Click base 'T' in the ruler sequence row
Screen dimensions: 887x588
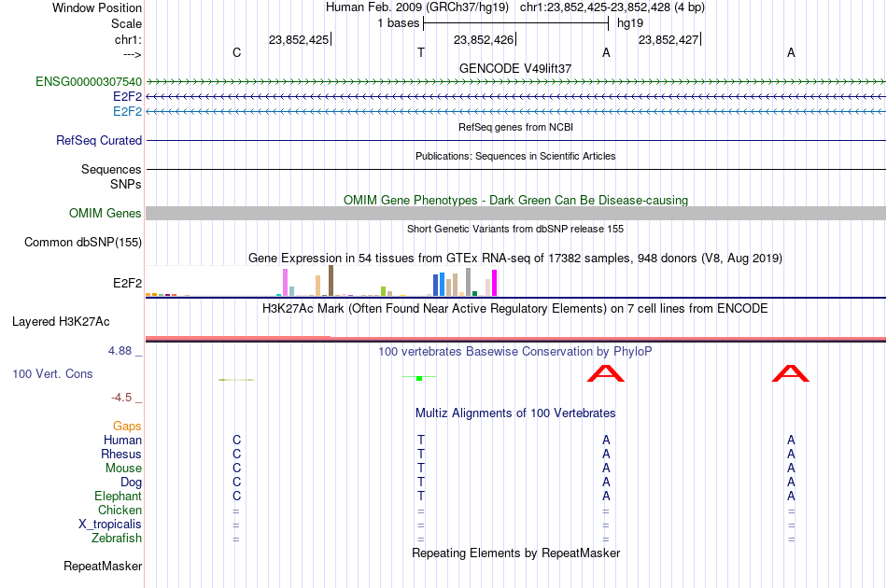pyautogui.click(x=421, y=52)
